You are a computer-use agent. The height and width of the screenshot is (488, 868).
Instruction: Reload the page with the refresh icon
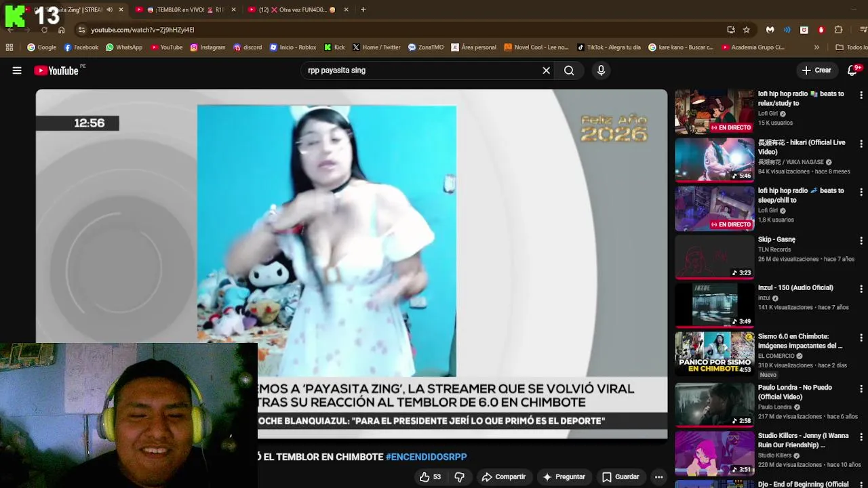click(44, 30)
